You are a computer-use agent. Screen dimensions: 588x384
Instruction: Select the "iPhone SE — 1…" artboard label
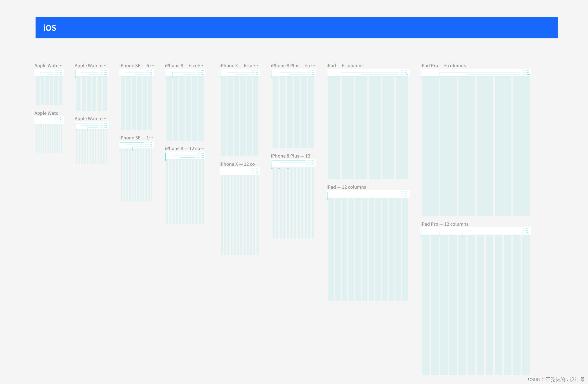136,138
